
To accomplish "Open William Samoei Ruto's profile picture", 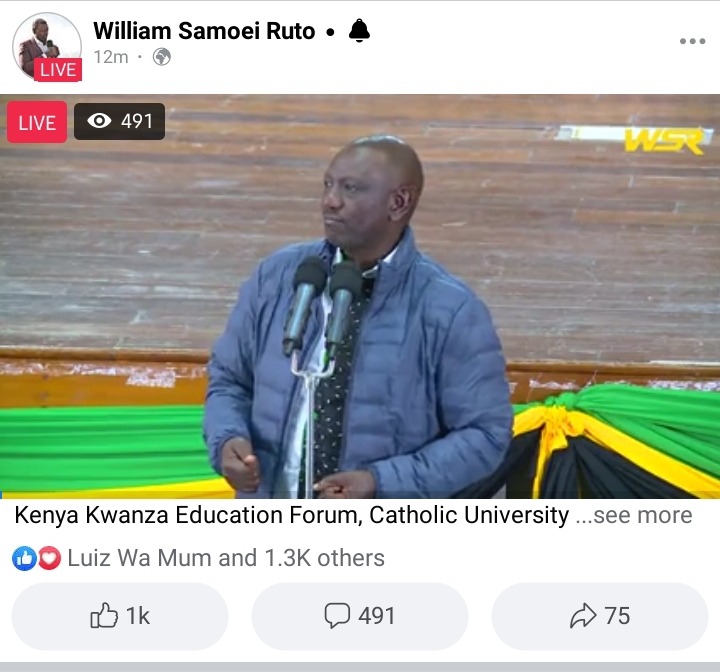I will tap(47, 46).
